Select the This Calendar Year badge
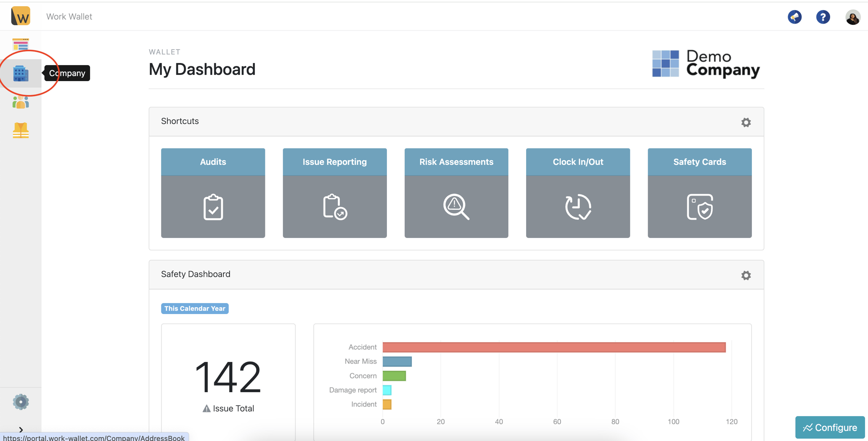The height and width of the screenshot is (441, 868). tap(195, 309)
